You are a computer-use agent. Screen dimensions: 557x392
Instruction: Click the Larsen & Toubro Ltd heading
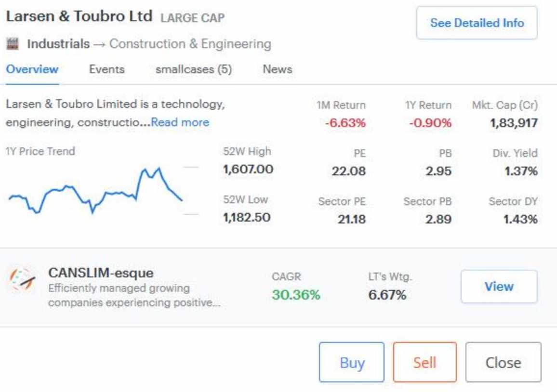pyautogui.click(x=79, y=17)
